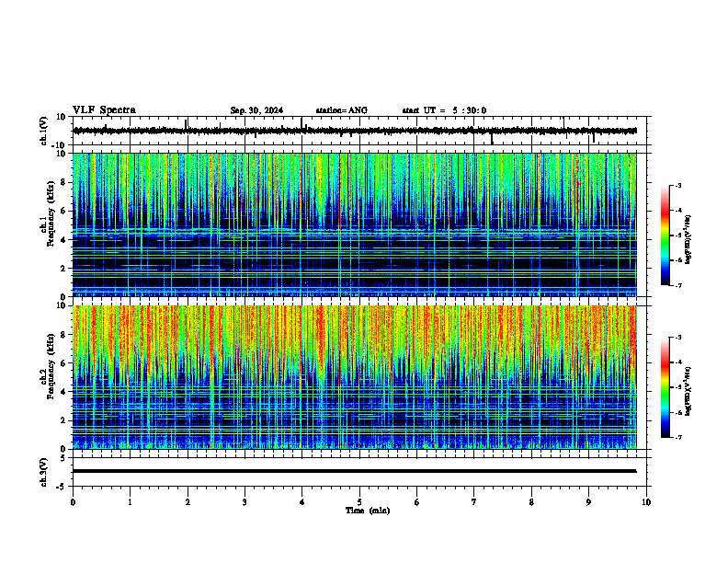Click the "ch.1(V)" waveform axis label

44,131
